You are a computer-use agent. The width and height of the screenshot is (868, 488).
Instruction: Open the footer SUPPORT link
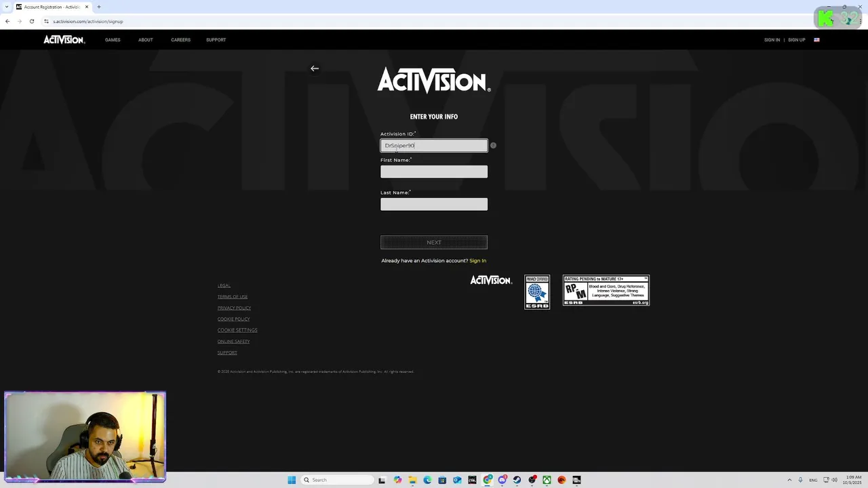coord(227,352)
